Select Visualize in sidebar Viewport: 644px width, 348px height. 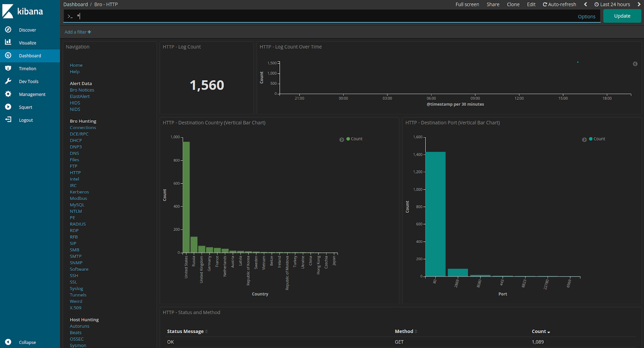pos(27,43)
